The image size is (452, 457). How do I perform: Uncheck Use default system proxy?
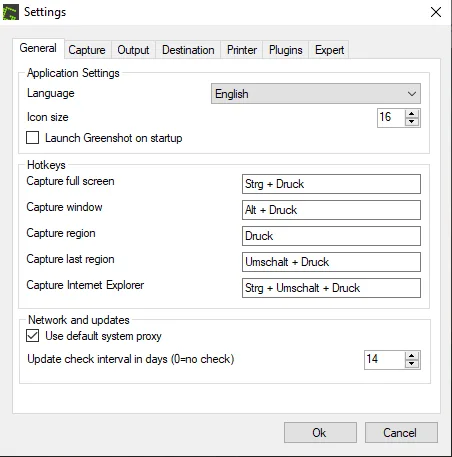click(x=32, y=336)
